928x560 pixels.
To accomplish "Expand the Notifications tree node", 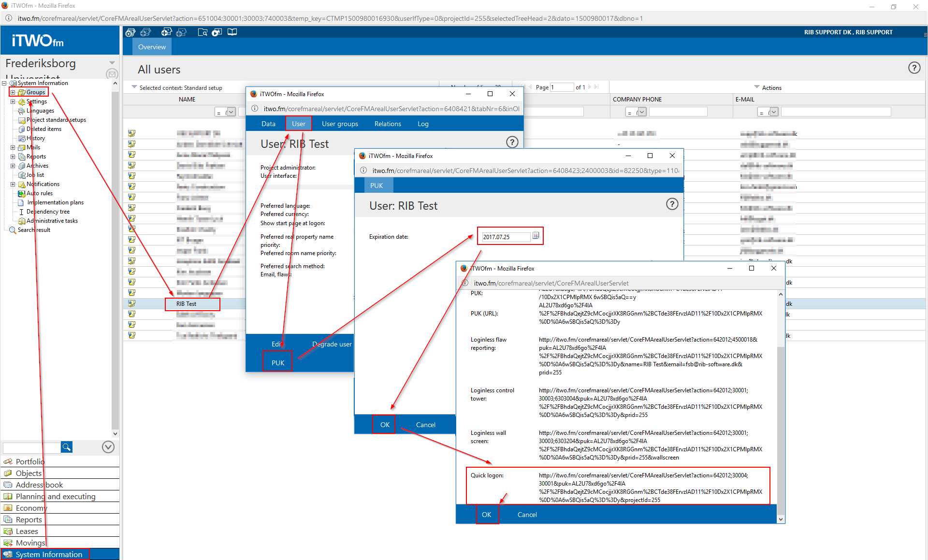I will coord(13,184).
